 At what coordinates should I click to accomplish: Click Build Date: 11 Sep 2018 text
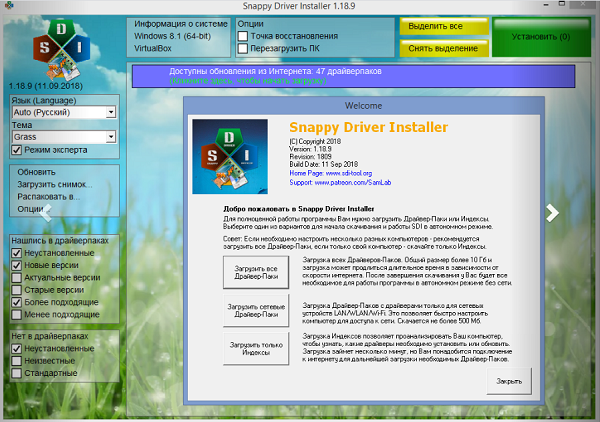pyautogui.click(x=324, y=164)
